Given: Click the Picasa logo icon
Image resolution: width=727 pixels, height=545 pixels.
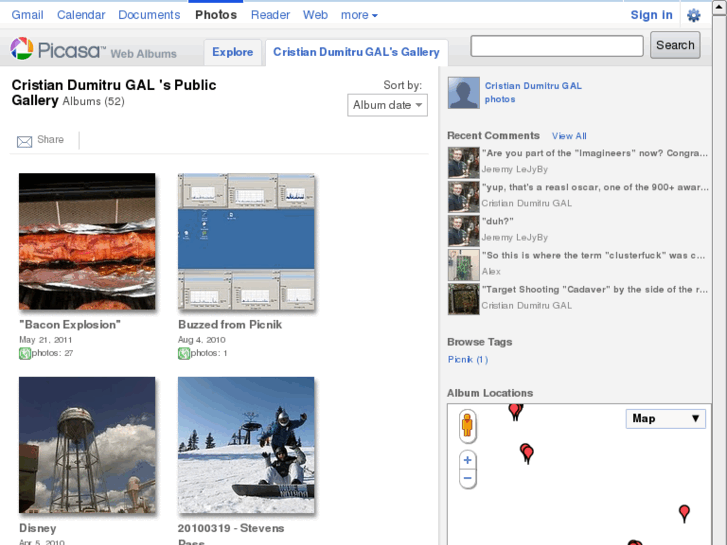Looking at the screenshot, I should tap(22, 49).
